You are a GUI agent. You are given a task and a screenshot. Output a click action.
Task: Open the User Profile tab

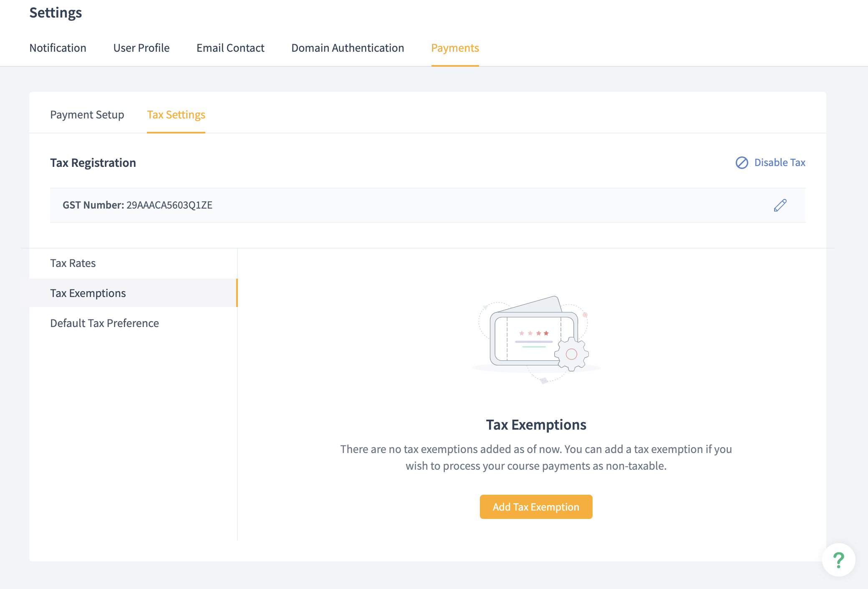pos(141,48)
